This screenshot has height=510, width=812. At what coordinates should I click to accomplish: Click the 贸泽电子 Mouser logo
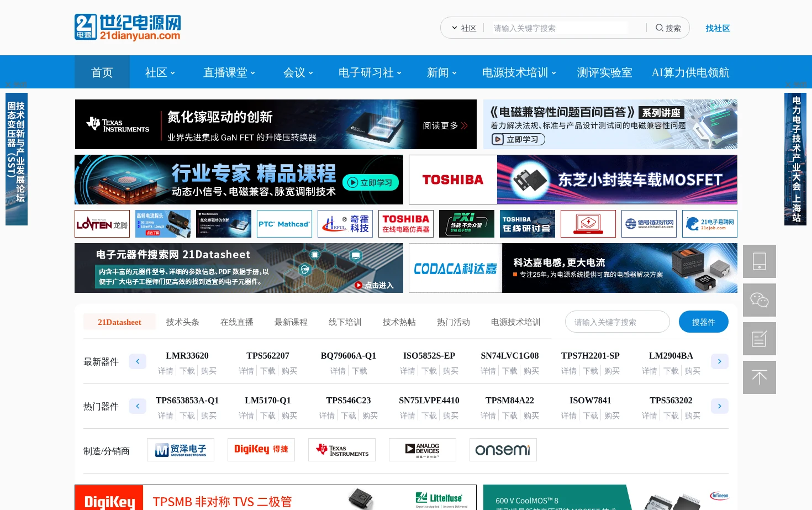(x=181, y=450)
